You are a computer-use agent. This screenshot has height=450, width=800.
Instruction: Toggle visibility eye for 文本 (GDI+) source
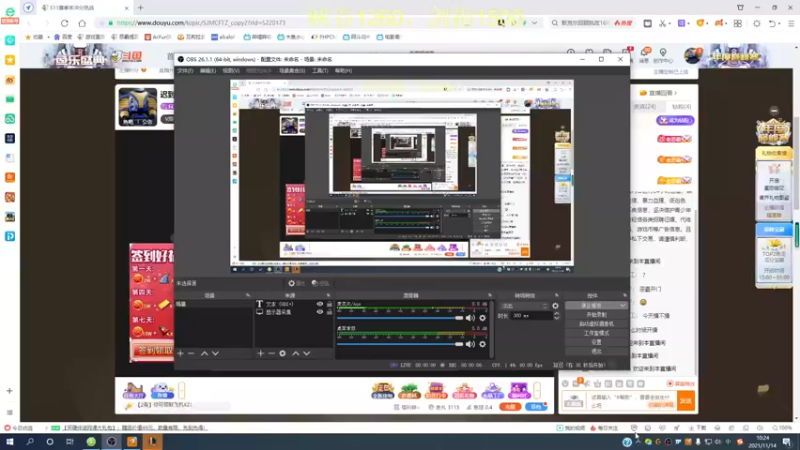click(320, 304)
